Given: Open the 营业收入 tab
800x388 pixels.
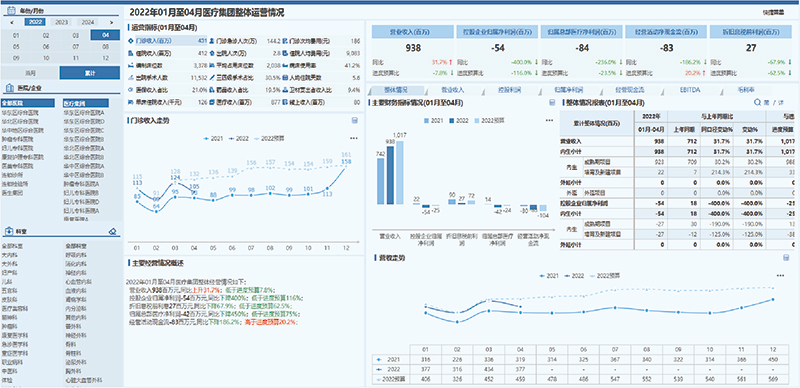Looking at the screenshot, I should point(453,90).
